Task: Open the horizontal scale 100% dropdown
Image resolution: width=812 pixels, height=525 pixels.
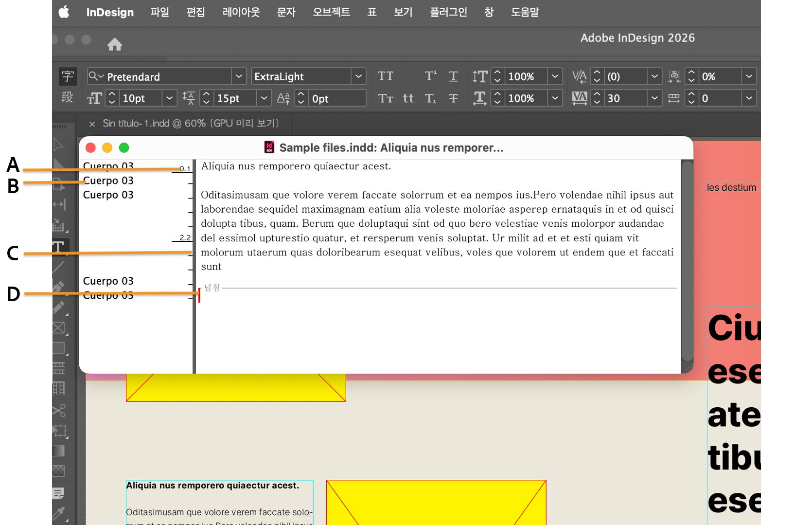Action: [x=555, y=98]
